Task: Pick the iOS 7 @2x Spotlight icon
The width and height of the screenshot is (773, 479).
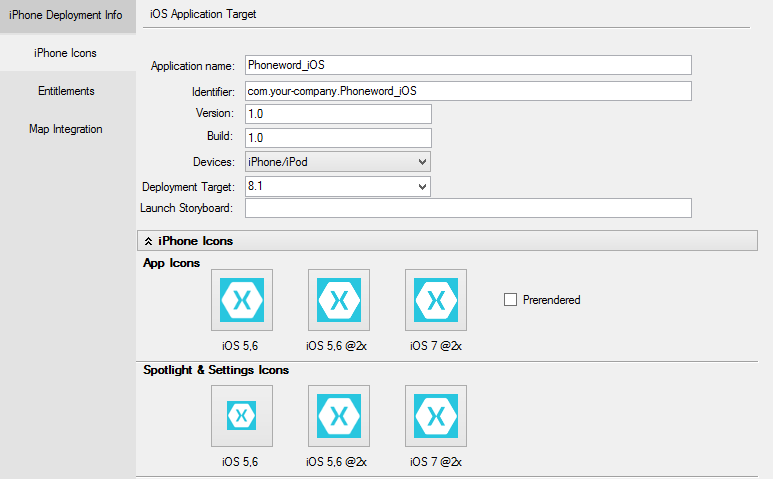Action: pyautogui.click(x=436, y=415)
